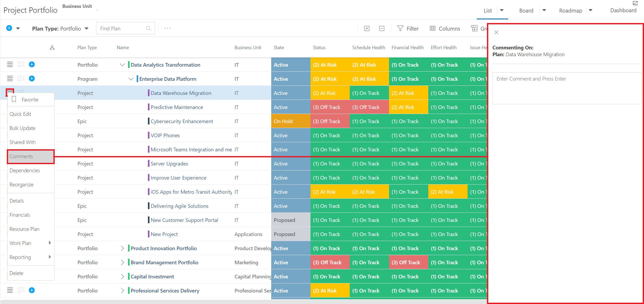
Task: Open the Dashboard view
Action: click(x=623, y=10)
